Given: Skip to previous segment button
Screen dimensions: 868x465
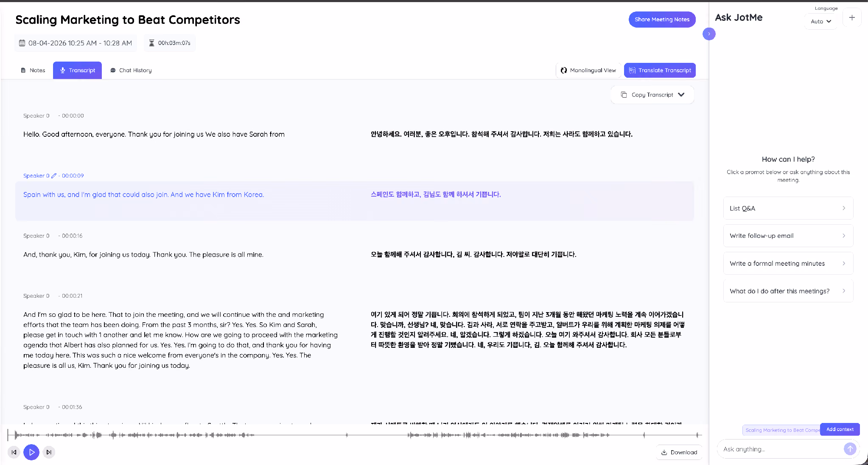Looking at the screenshot, I should 14,452.
